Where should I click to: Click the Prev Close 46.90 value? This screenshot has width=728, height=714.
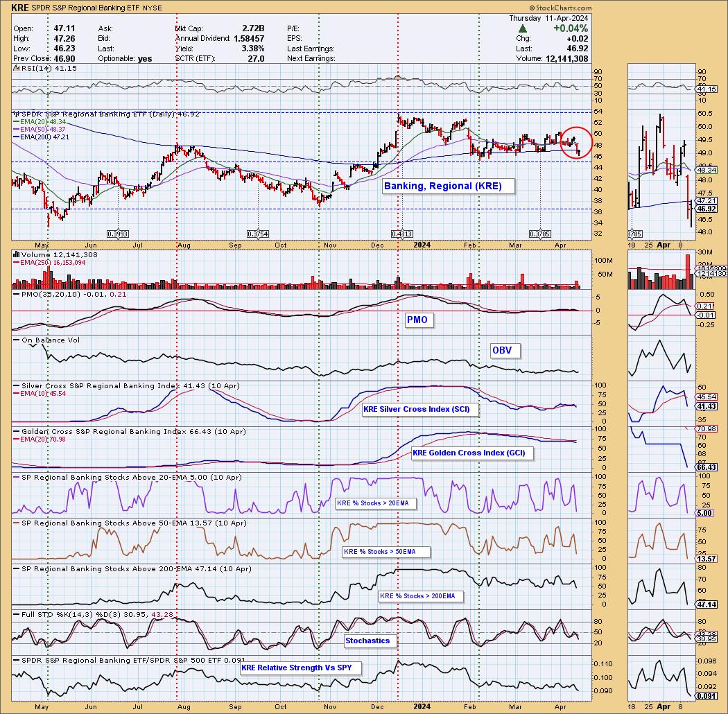click(x=64, y=59)
